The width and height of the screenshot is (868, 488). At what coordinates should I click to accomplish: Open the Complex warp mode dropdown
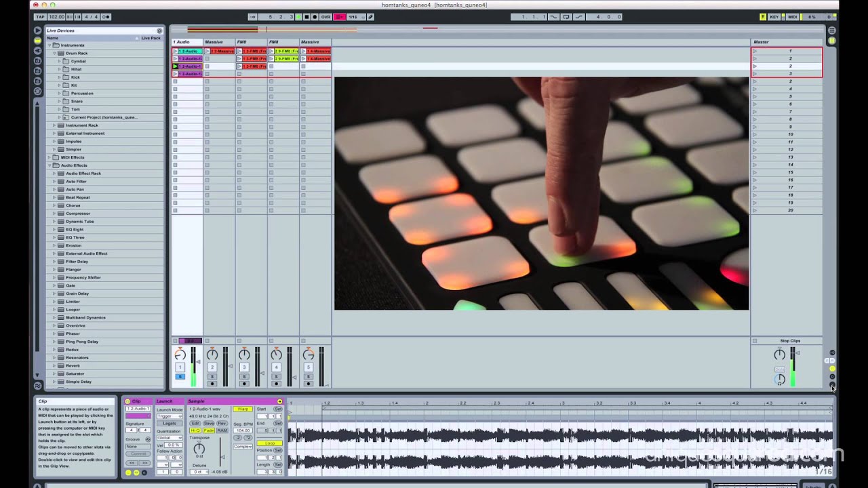[243, 447]
